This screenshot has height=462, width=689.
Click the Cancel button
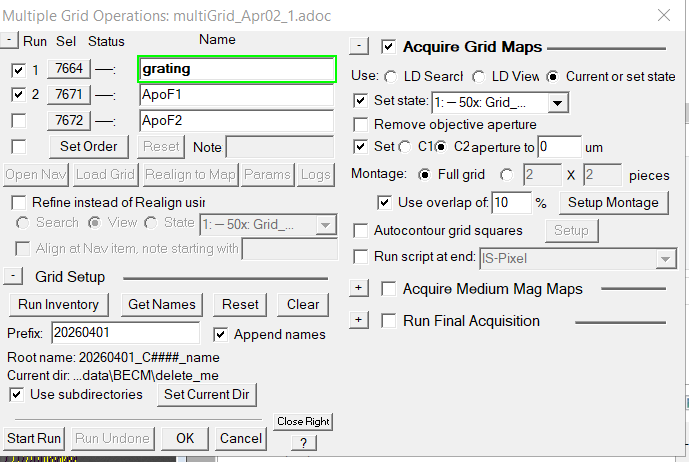pos(241,439)
